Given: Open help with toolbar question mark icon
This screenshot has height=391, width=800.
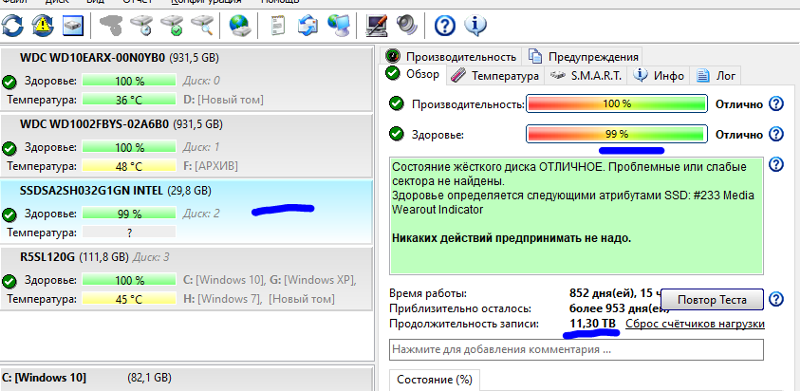Looking at the screenshot, I should pos(444,25).
